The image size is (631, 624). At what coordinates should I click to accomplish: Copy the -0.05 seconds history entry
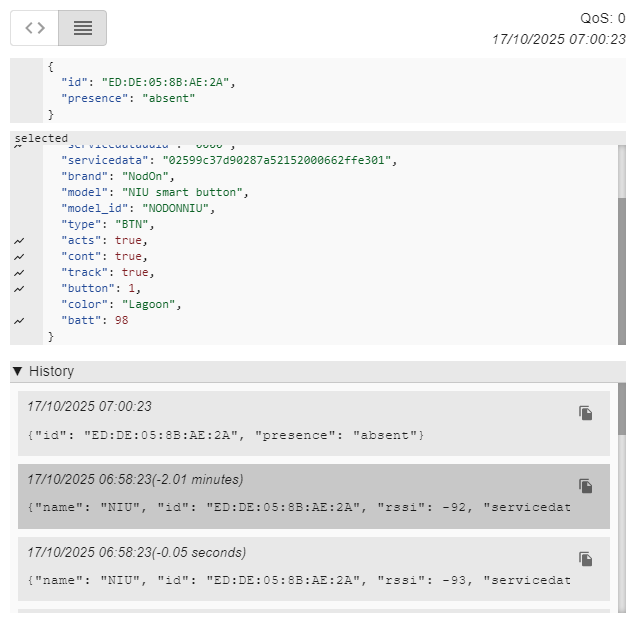click(x=586, y=559)
